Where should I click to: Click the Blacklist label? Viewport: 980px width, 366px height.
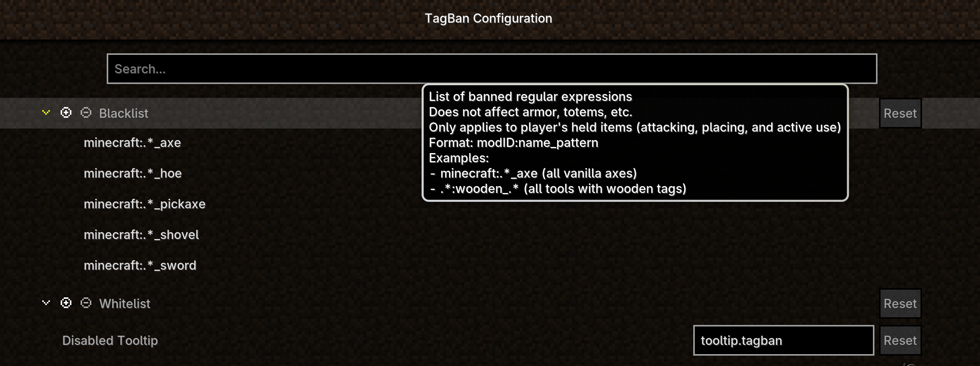(124, 113)
